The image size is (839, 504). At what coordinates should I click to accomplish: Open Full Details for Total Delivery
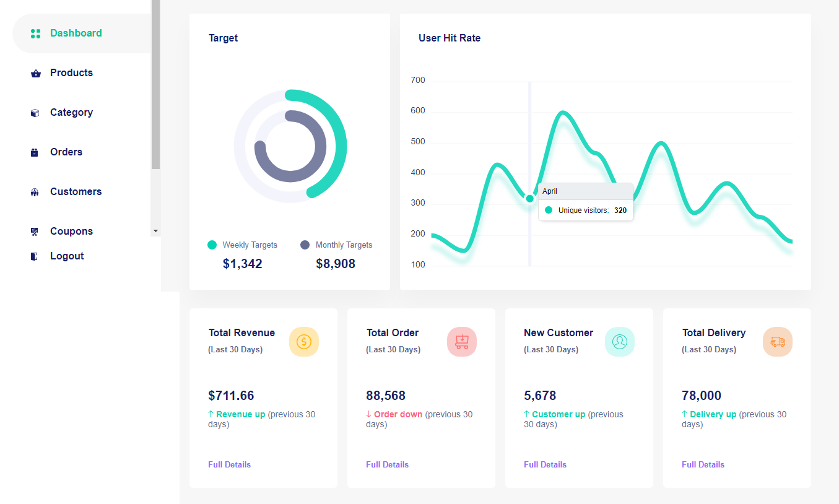703,464
